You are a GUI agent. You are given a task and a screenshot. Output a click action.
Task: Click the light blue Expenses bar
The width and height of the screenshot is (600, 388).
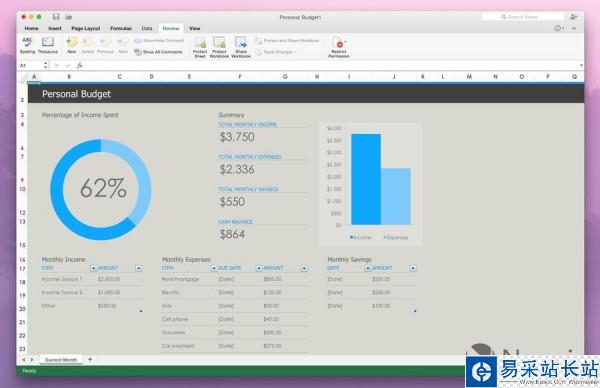pyautogui.click(x=396, y=196)
